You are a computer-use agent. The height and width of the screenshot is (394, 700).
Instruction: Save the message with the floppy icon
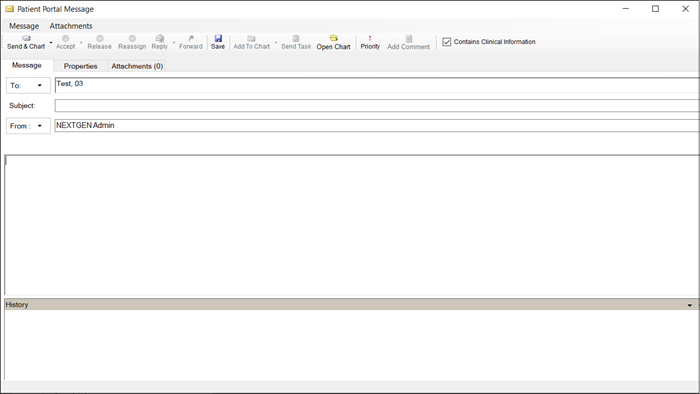(218, 38)
